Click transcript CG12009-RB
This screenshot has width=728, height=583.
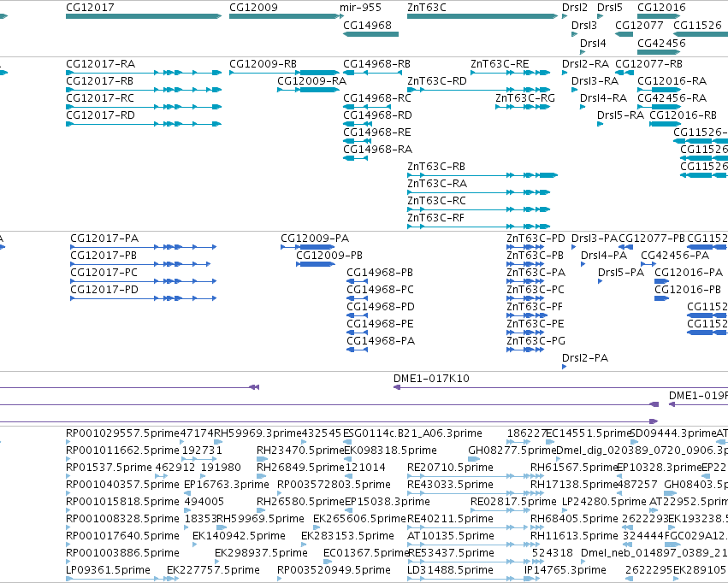(x=263, y=63)
